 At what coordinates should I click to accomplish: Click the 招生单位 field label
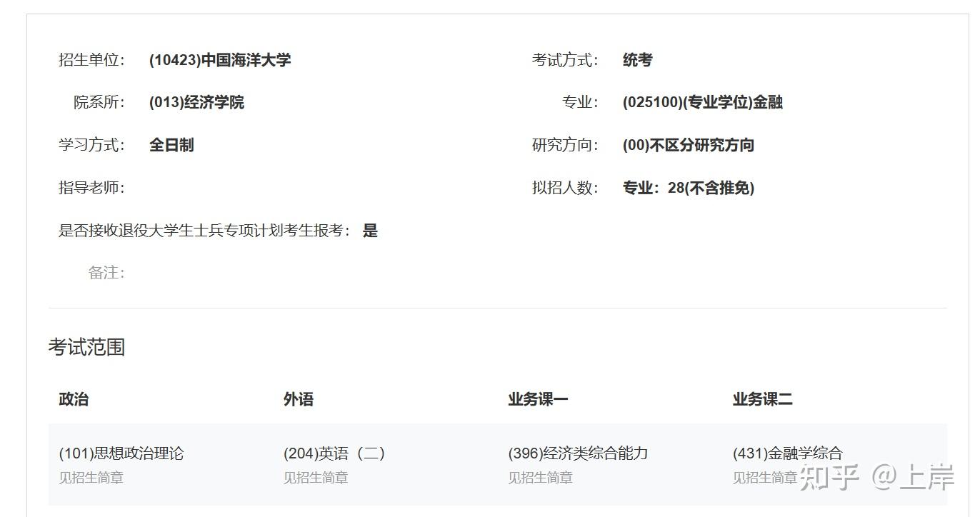click(x=91, y=60)
